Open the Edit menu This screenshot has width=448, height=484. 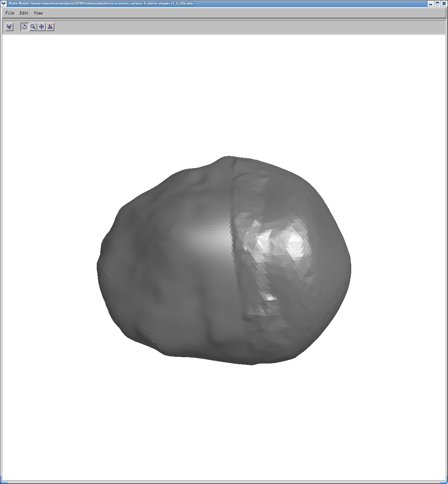(x=24, y=13)
